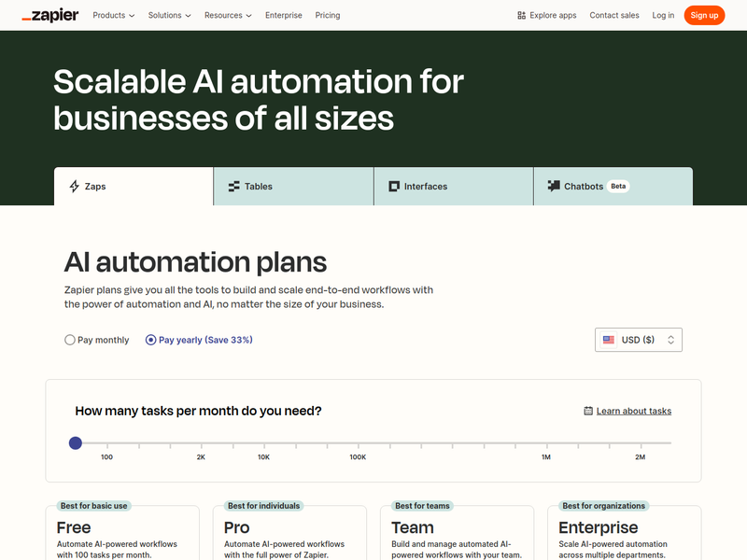Click the Chatbots icon
This screenshot has height=560, width=747.
(554, 186)
